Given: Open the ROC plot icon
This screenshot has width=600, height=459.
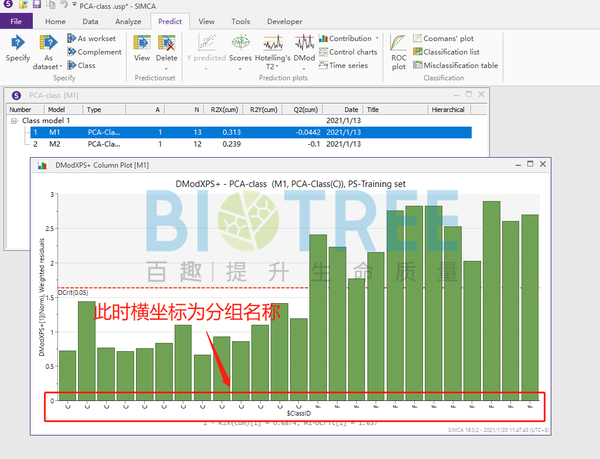Looking at the screenshot, I should [398, 42].
